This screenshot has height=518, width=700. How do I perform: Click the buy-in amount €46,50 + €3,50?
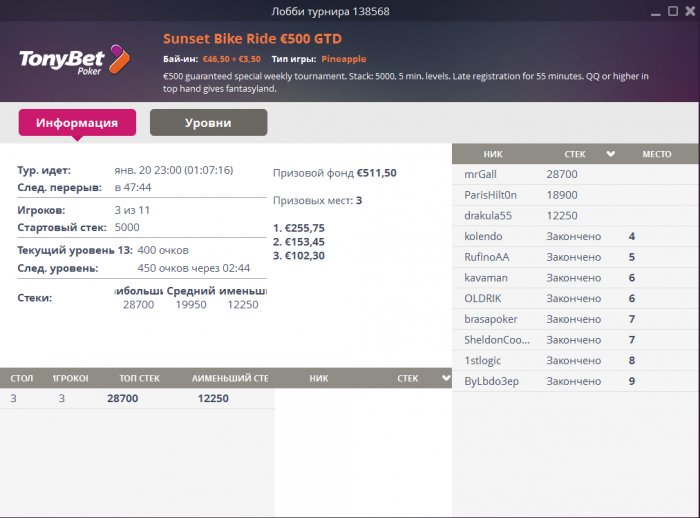click(x=232, y=59)
